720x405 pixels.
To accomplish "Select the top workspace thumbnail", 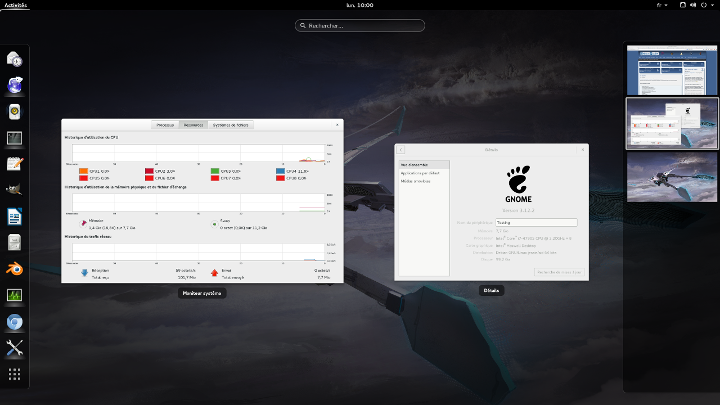I will click(x=671, y=69).
